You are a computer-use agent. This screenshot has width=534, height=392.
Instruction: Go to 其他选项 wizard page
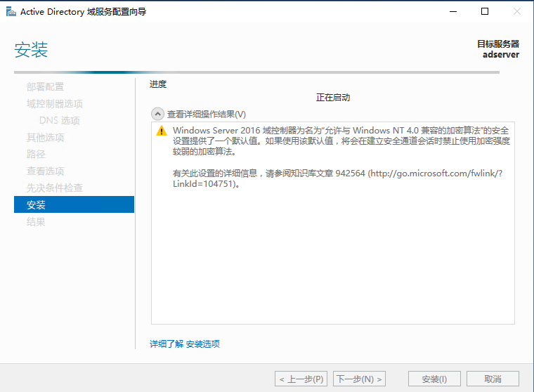point(45,138)
